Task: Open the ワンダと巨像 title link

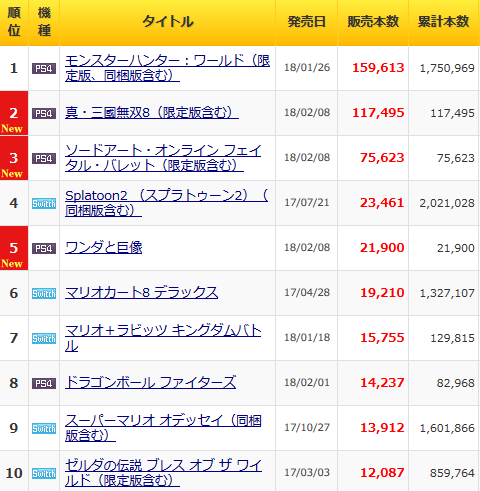Action: [104, 248]
